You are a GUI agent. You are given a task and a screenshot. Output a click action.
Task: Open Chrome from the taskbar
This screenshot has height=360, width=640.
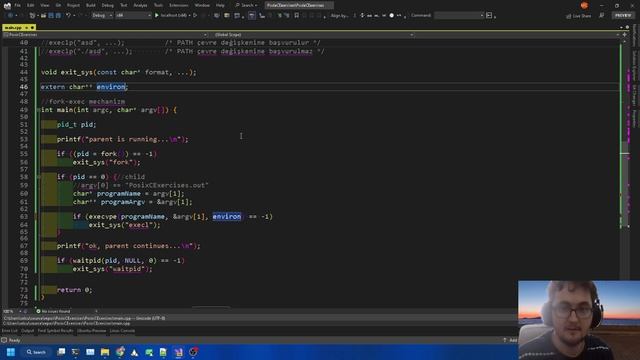point(120,352)
